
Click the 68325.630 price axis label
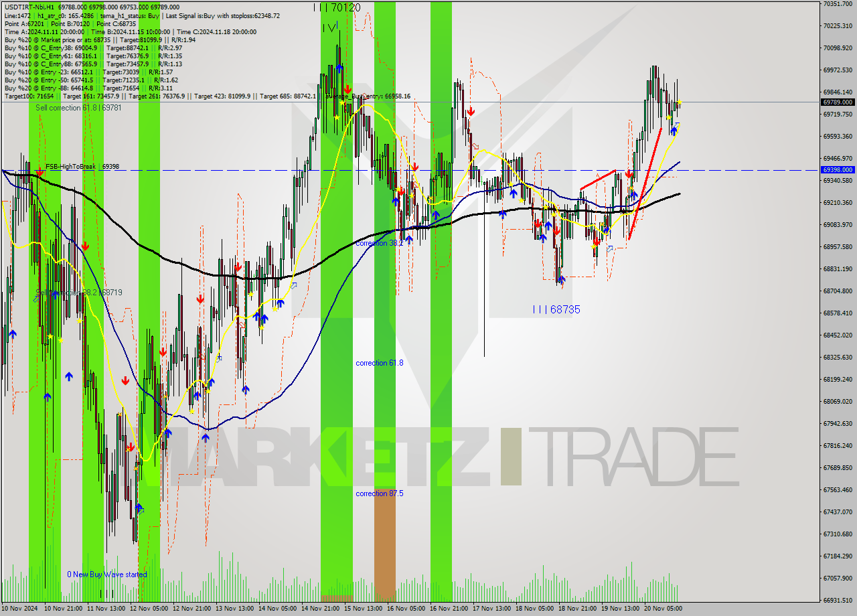[838, 357]
